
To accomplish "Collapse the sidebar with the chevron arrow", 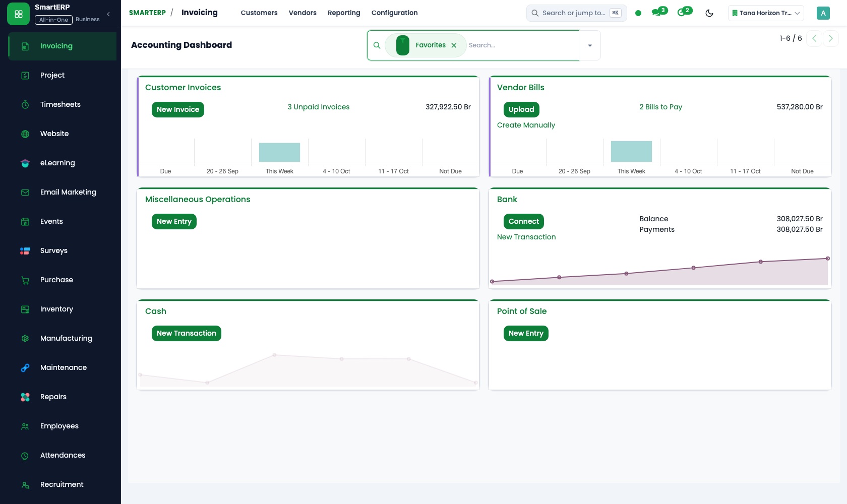I will [x=108, y=14].
